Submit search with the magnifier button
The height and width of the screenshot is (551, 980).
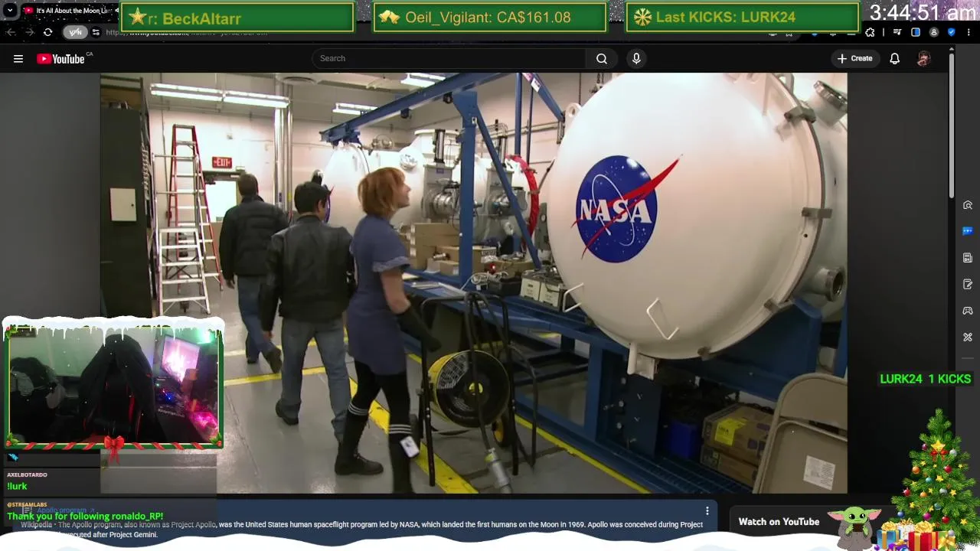pos(602,58)
